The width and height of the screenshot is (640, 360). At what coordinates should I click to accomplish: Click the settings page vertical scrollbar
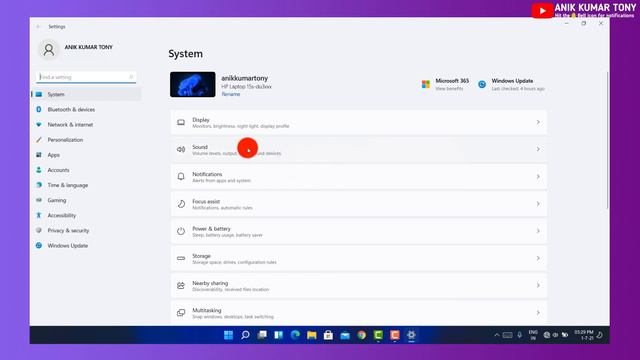point(607,141)
